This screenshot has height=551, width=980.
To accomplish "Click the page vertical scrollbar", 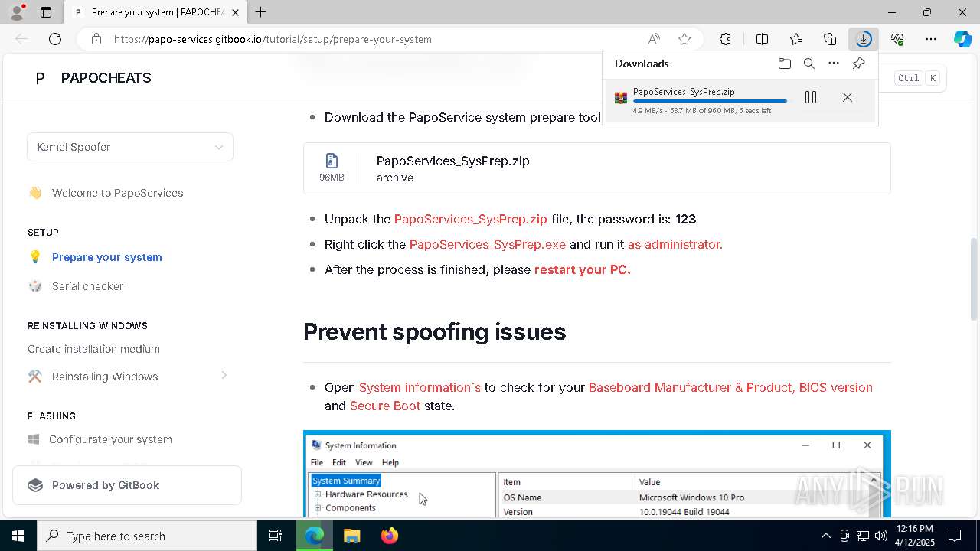I will click(974, 279).
